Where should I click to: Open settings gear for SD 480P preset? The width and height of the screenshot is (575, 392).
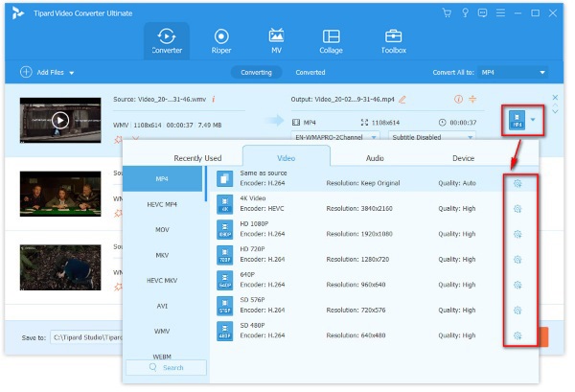pyautogui.click(x=517, y=335)
